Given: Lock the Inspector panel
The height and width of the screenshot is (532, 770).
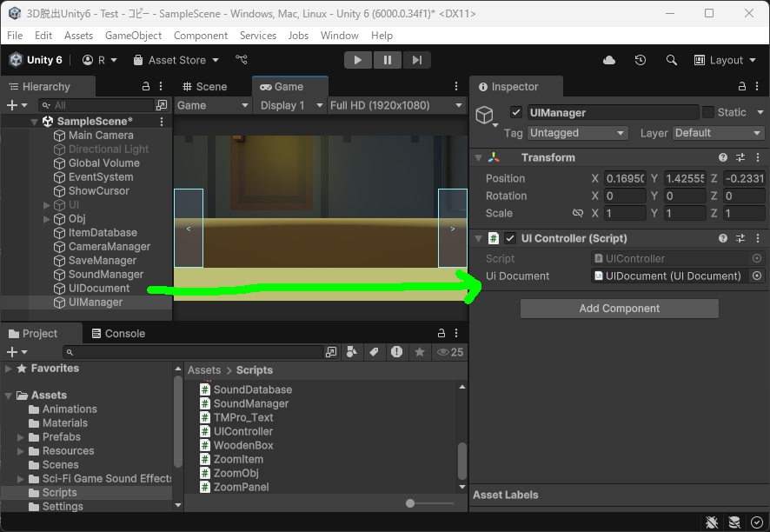Looking at the screenshot, I should pyautogui.click(x=742, y=86).
